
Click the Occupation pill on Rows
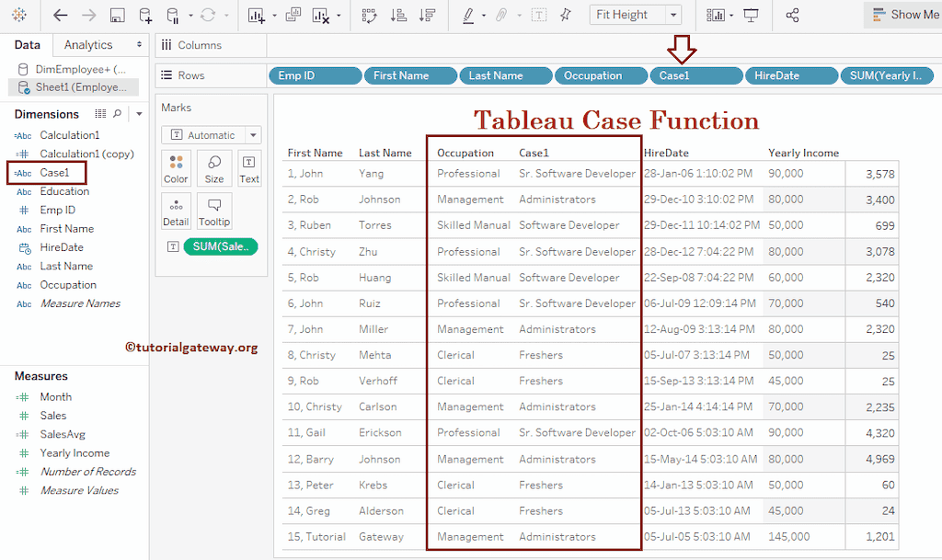coord(602,75)
